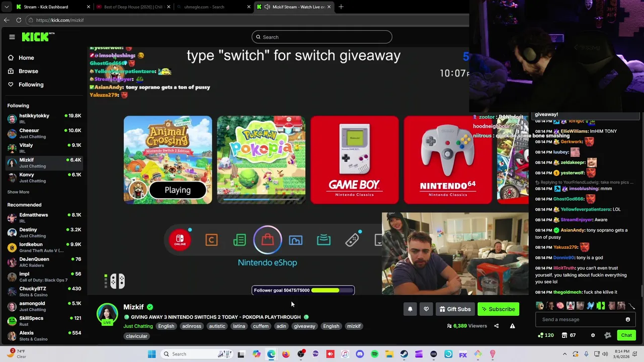Image resolution: width=644 pixels, height=362 pixels.
Task: Open chat identity badge icon
Action: [608, 335]
